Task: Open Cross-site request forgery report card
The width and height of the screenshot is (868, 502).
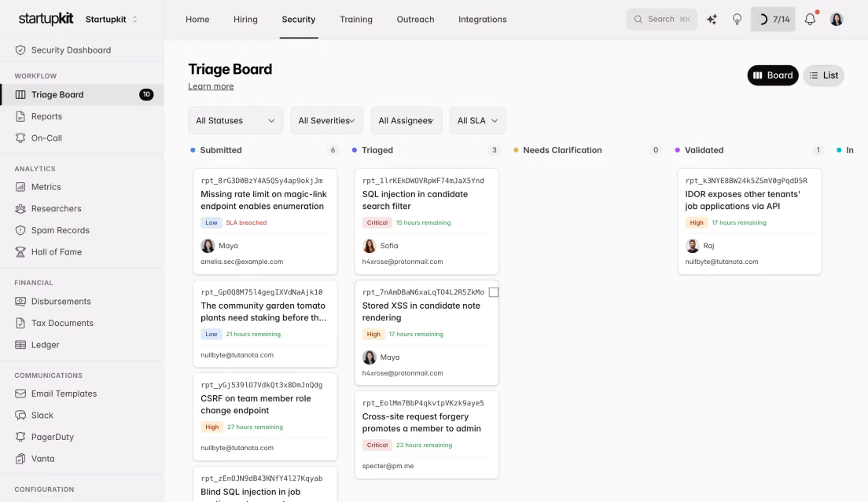Action: pos(427,435)
